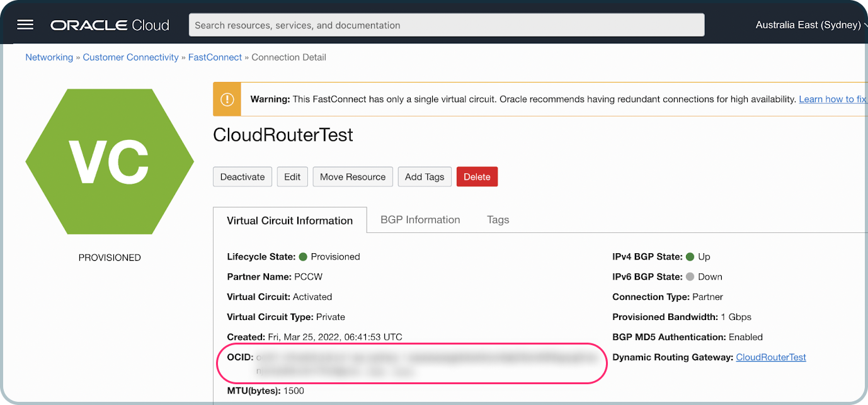Click Learn how to fix link
The width and height of the screenshot is (868, 405).
pyautogui.click(x=833, y=100)
